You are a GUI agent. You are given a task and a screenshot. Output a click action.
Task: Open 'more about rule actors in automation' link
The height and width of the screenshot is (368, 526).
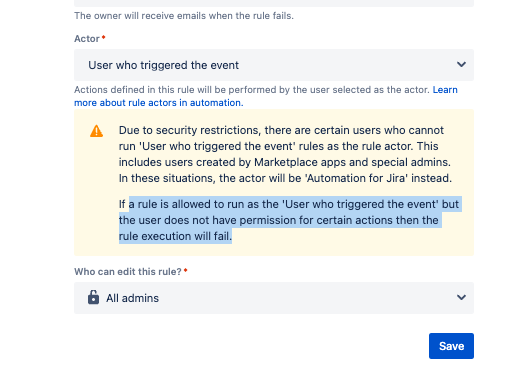point(159,103)
